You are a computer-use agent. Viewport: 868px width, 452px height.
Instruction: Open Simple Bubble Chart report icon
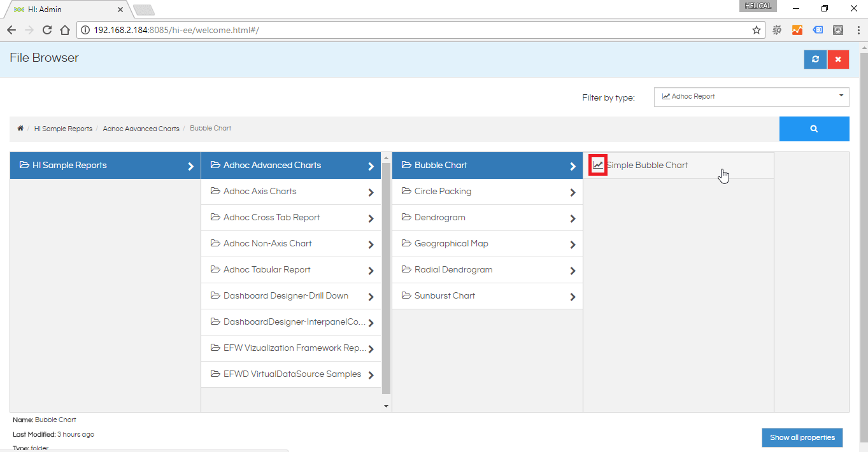(x=598, y=165)
